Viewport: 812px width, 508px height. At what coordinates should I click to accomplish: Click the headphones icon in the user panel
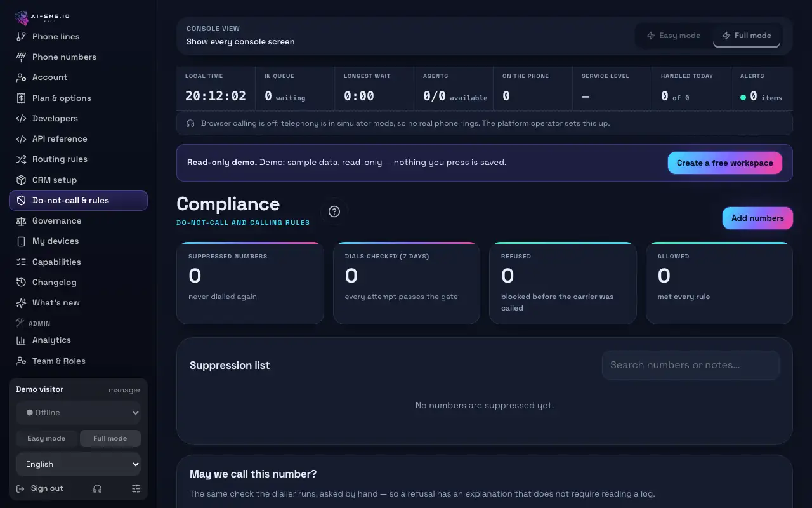click(97, 488)
